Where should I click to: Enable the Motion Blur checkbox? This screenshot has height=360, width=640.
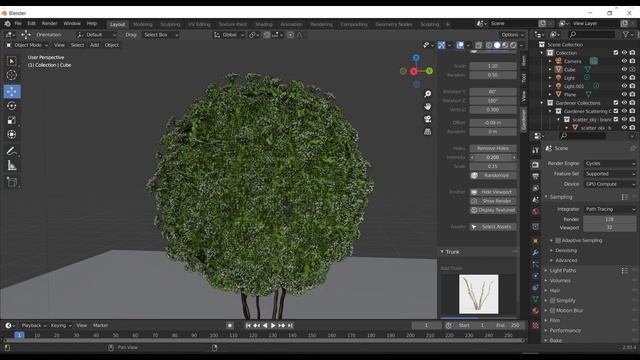[552, 311]
